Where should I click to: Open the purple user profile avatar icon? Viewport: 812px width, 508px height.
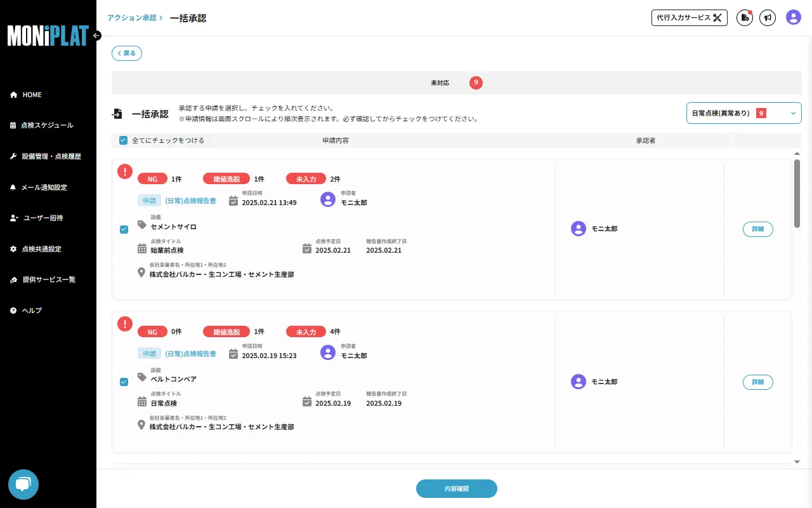pyautogui.click(x=793, y=18)
